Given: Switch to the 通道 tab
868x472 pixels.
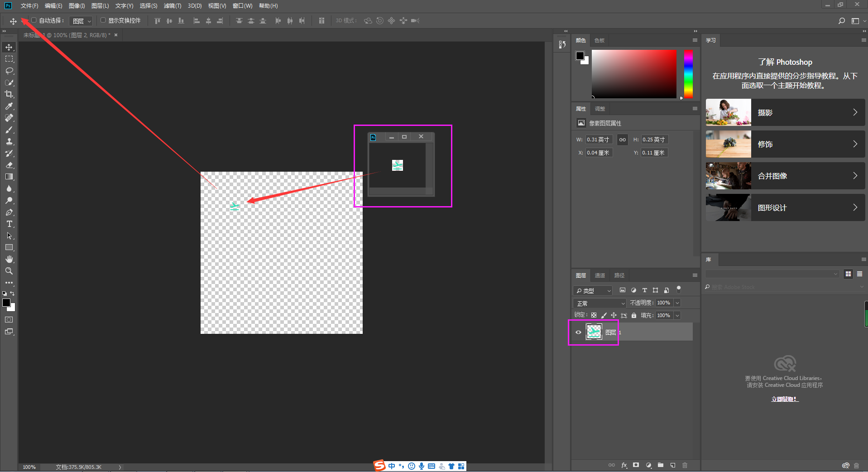Looking at the screenshot, I should pyautogui.click(x=600, y=275).
